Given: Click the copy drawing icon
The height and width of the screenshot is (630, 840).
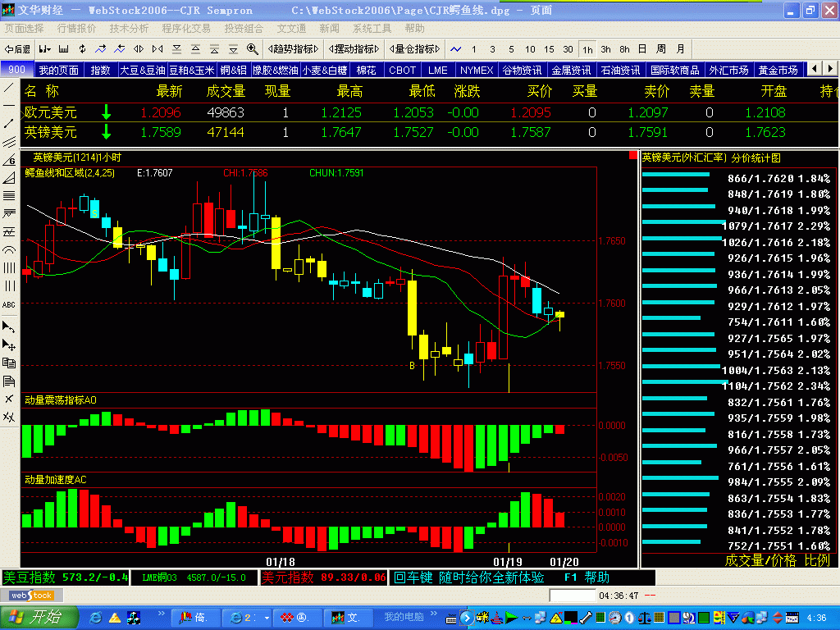Looking at the screenshot, I should [x=9, y=363].
